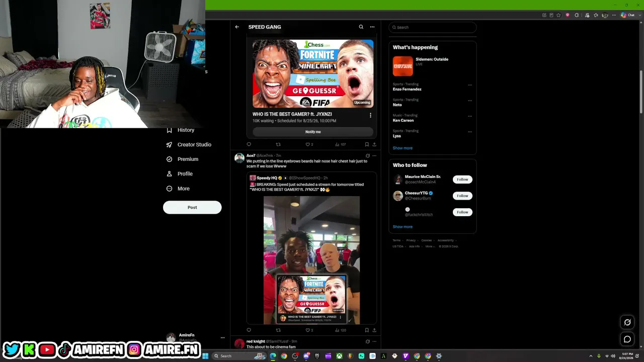644x362 pixels.
Task: Open more options for Ken Carson trend
Action: tap(470, 116)
